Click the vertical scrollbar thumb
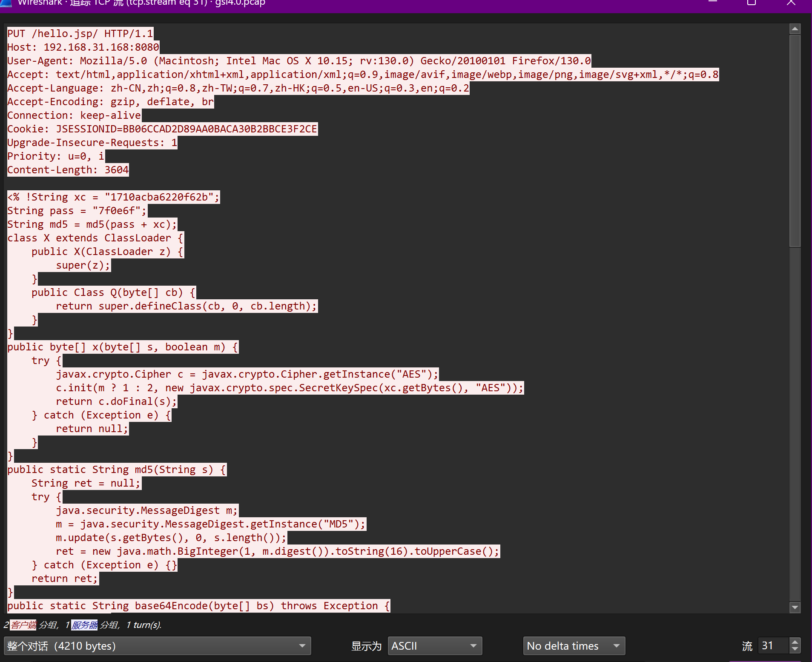812x662 pixels. (795, 140)
